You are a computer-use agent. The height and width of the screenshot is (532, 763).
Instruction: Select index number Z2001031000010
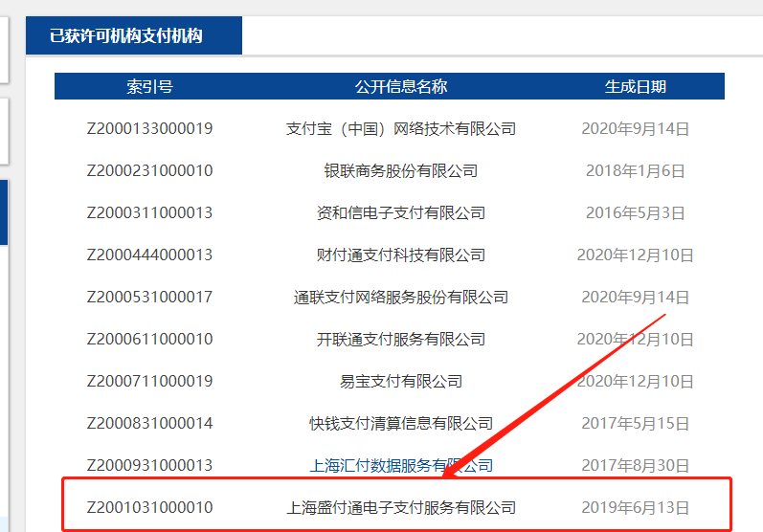click(x=150, y=508)
